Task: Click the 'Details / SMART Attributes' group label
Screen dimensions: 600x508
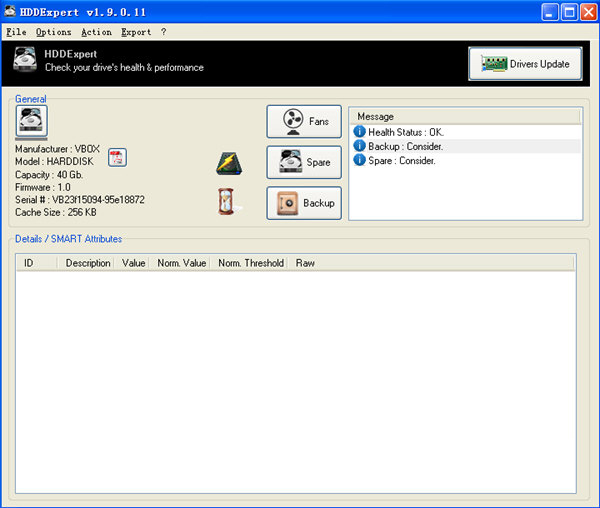Action: pos(68,239)
